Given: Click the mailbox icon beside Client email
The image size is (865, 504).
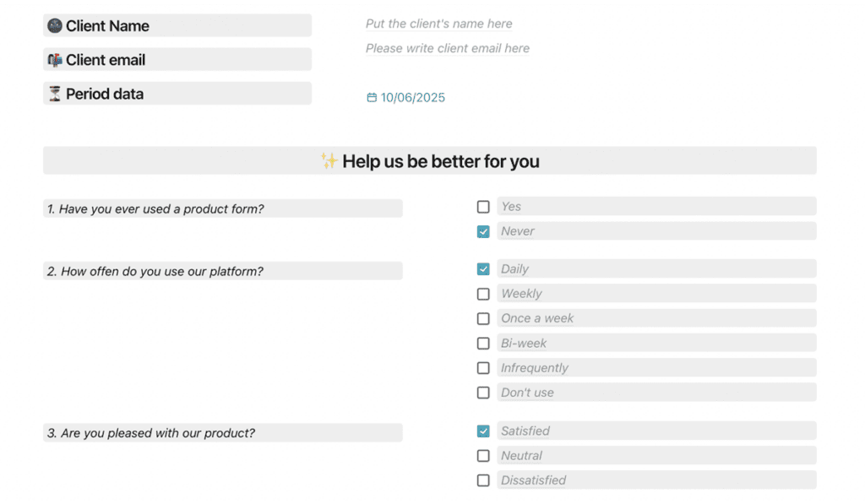Looking at the screenshot, I should click(x=53, y=59).
